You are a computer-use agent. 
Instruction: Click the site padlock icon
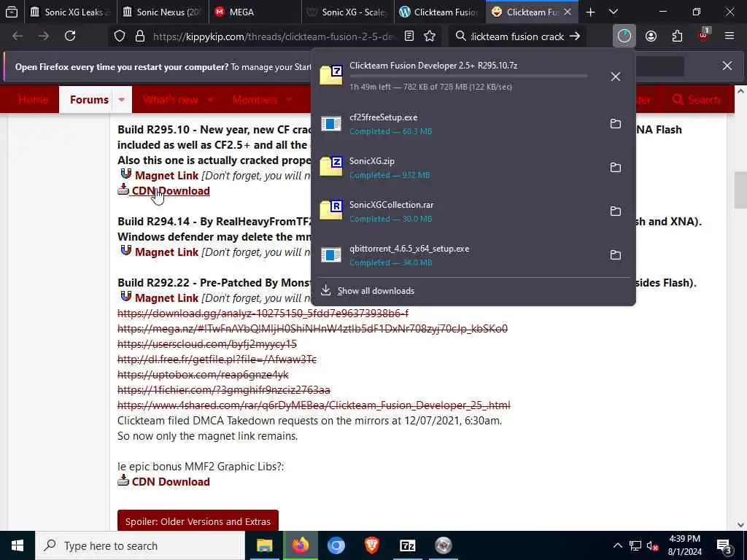point(139,36)
